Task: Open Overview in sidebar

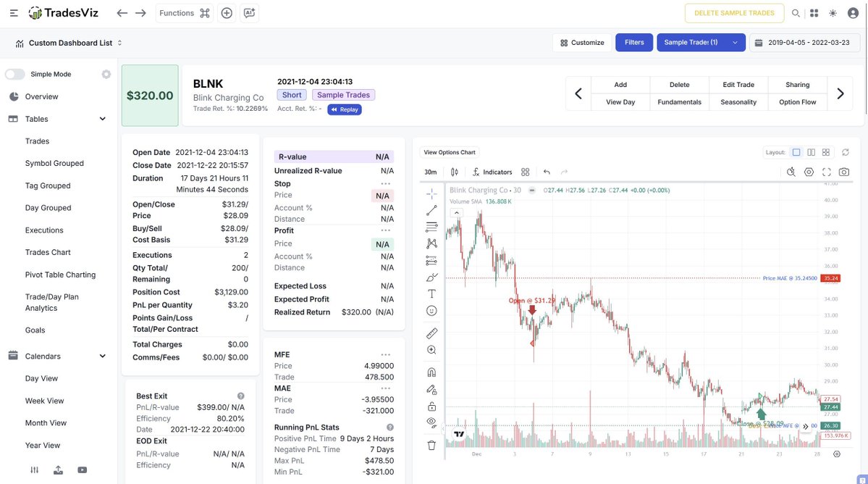Action: [41, 96]
